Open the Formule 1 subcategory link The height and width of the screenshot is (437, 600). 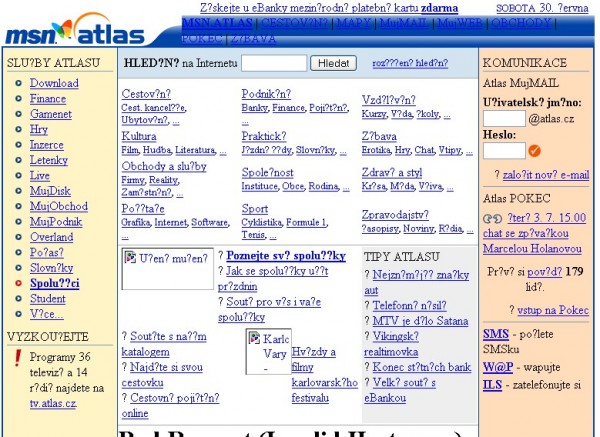[x=307, y=222]
